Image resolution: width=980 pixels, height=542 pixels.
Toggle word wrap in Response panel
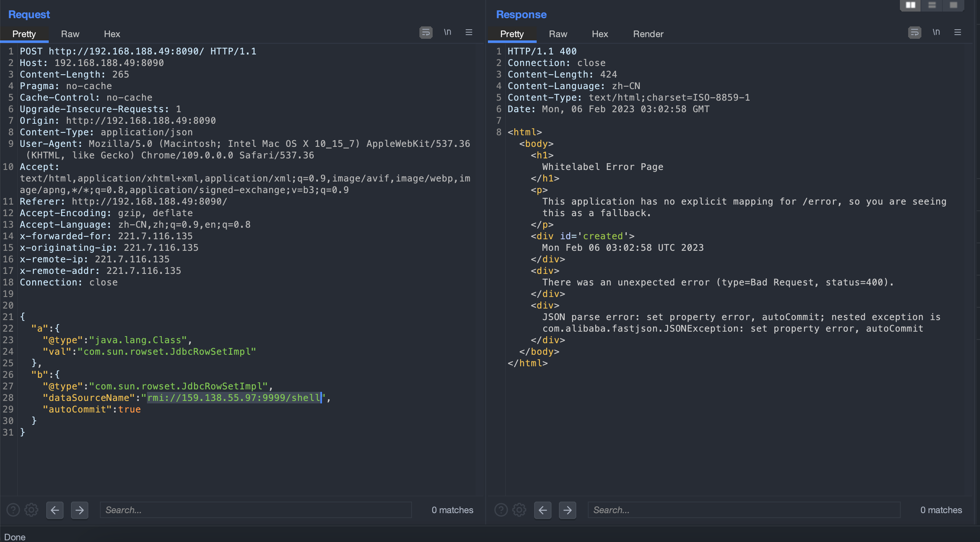tap(914, 33)
